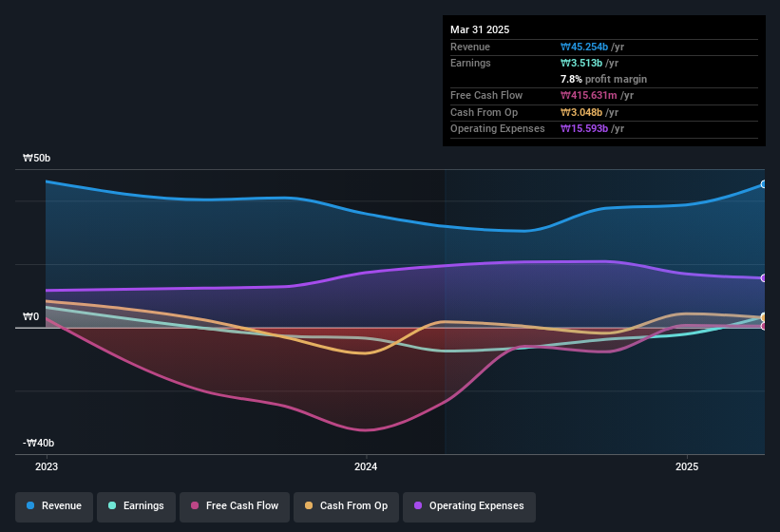The width and height of the screenshot is (780, 532).
Task: Click the 2025 x-axis label
Action: (x=687, y=466)
